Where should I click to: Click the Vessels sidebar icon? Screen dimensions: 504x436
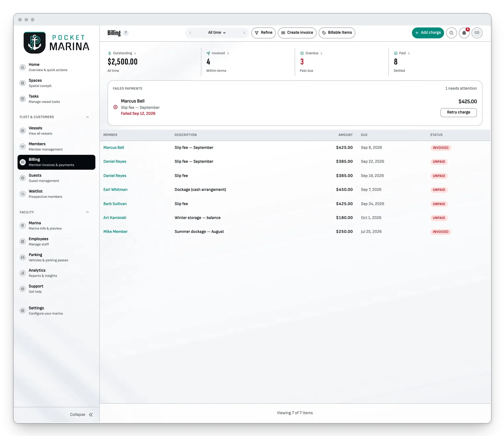click(x=23, y=131)
